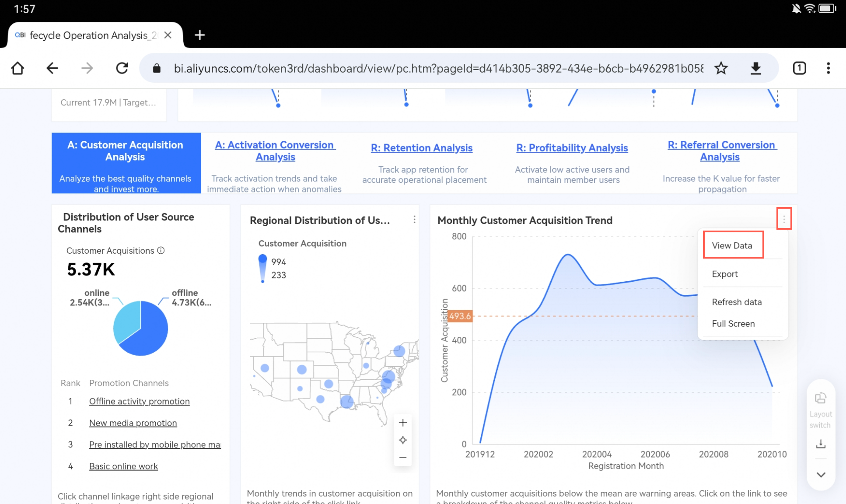Open A: Activation Conversion Analysis link
Image resolution: width=846 pixels, height=504 pixels.
[x=275, y=151]
